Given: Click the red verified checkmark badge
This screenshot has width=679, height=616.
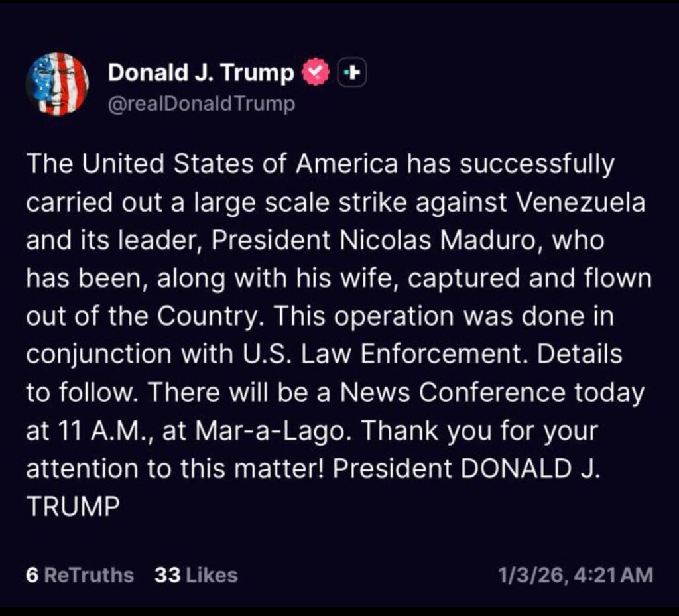Looking at the screenshot, I should click(x=316, y=73).
